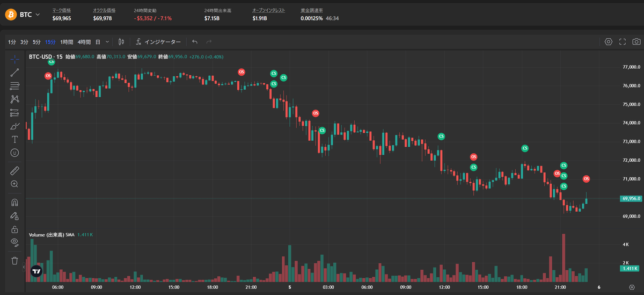Viewport: 644px width, 295px height.
Task: Open the forecasting and measurement tools
Action: [x=14, y=113]
